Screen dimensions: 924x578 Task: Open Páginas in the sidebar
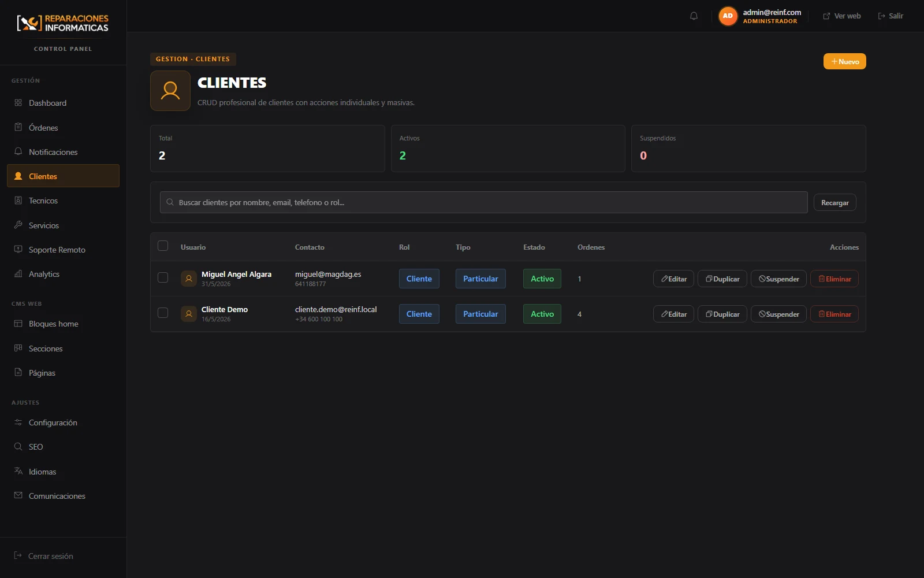coord(63,373)
